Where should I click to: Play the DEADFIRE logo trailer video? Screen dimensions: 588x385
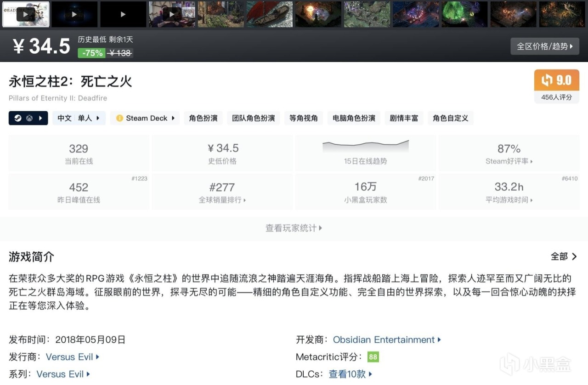tap(26, 14)
